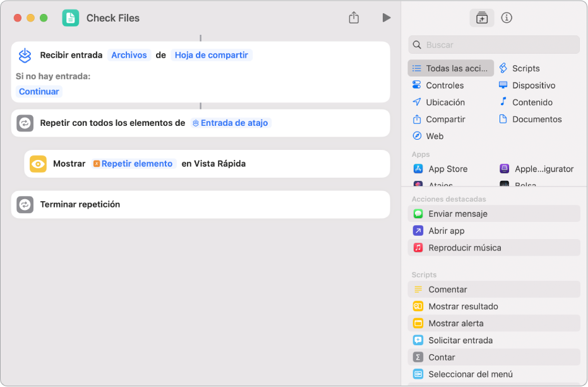Image resolution: width=588 pixels, height=387 pixels.
Task: Click the Recibir entrada action icon
Action: pyautogui.click(x=25, y=55)
